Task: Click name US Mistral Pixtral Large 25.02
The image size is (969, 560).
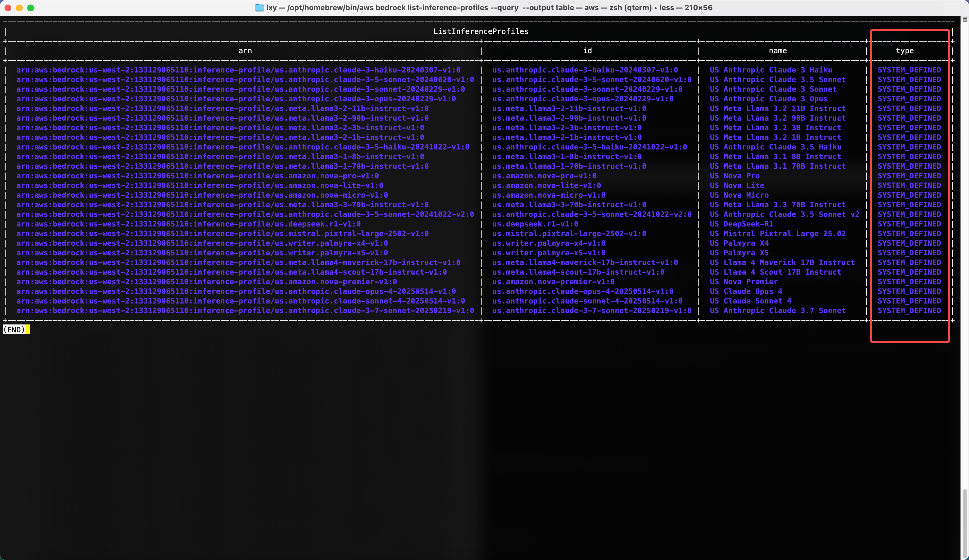Action: (x=778, y=234)
